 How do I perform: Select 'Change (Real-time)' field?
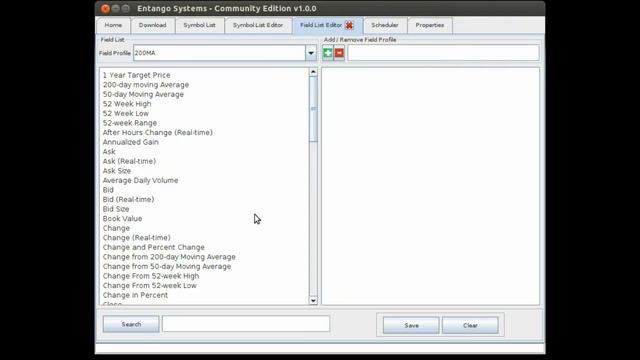pos(137,238)
